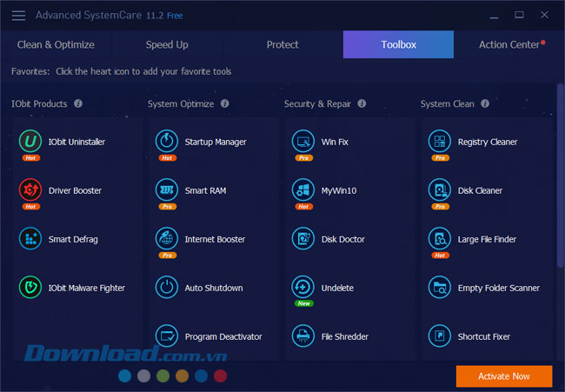Open the Startup Manager icon
The height and width of the screenshot is (392, 565).
(167, 141)
